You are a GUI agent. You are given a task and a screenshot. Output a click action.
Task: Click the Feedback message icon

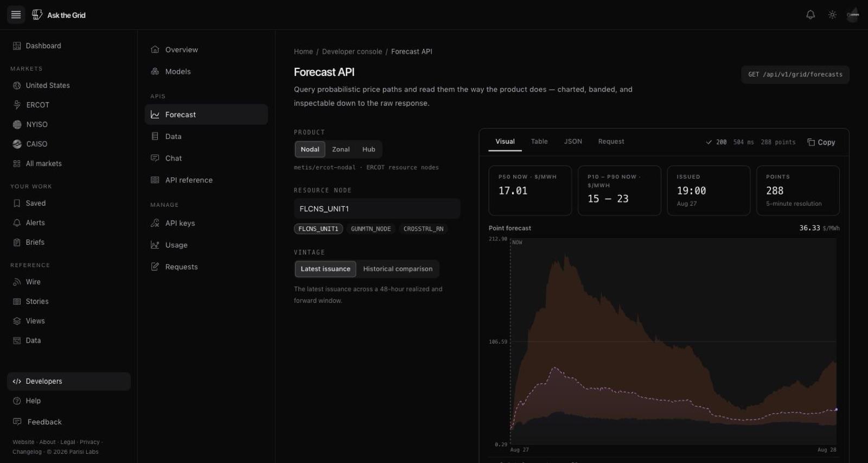17,422
